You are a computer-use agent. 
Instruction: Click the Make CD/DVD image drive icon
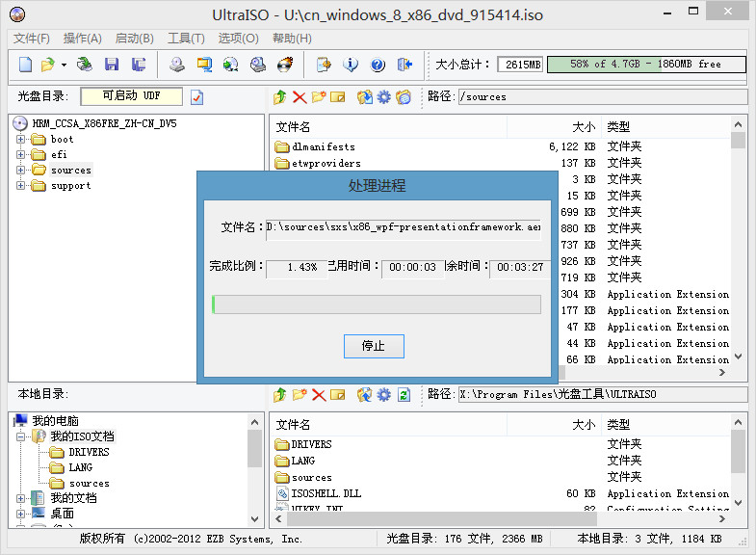point(177,65)
